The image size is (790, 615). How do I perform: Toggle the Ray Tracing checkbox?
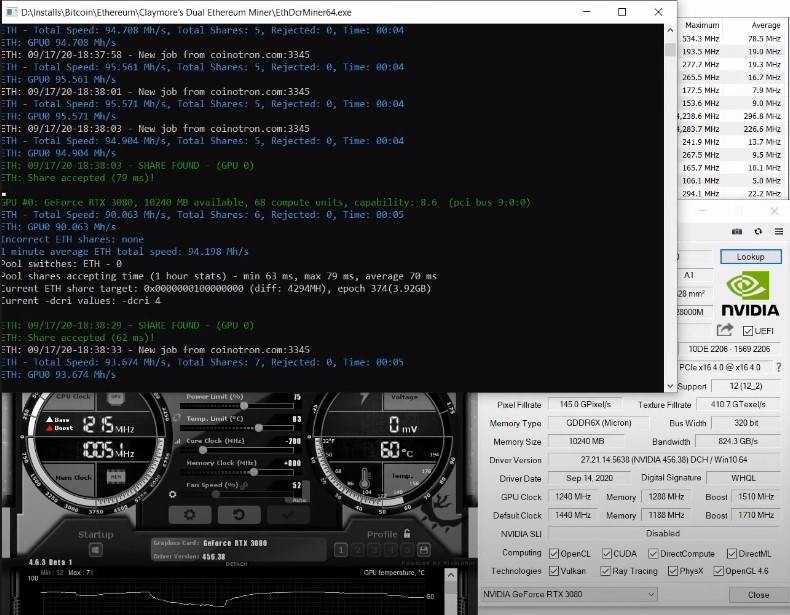606,571
